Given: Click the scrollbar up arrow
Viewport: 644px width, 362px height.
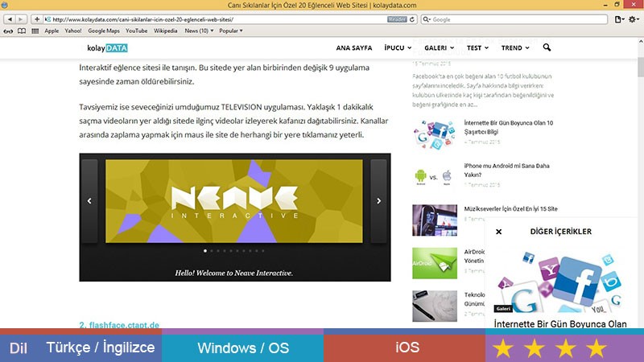Looking at the screenshot, I should click(640, 42).
